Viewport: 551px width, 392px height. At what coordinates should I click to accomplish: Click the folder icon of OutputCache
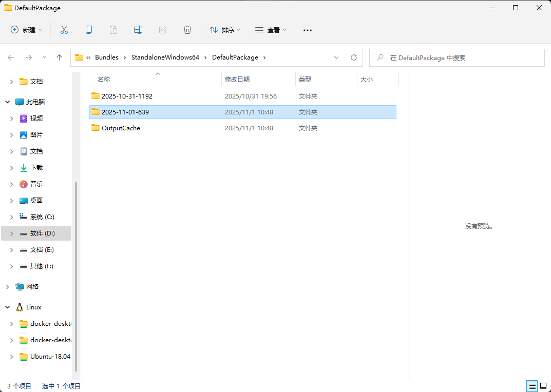click(x=95, y=128)
